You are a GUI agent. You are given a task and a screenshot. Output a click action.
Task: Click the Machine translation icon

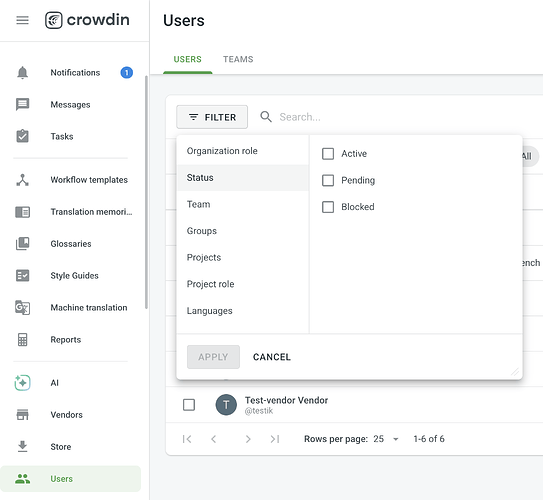click(23, 307)
